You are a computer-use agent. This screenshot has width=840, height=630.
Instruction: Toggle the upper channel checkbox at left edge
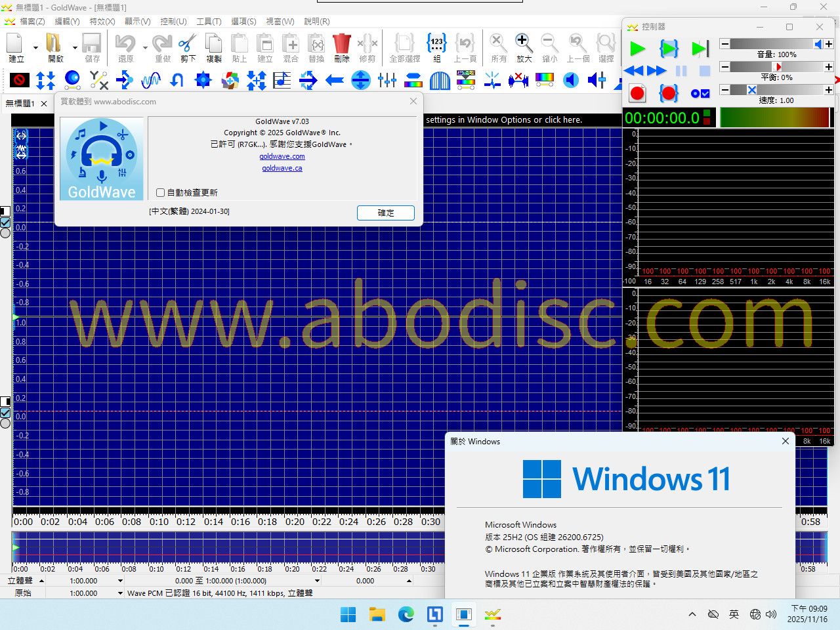click(5, 222)
